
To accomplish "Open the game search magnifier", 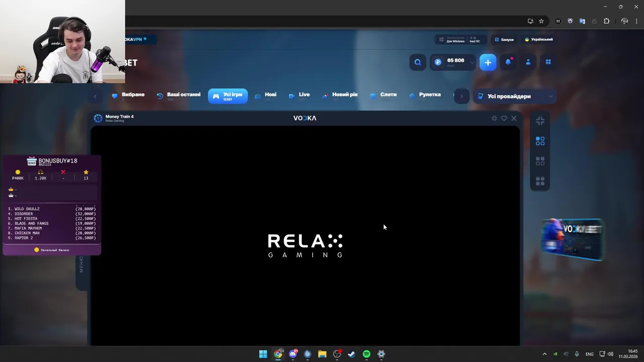I will coord(418,62).
